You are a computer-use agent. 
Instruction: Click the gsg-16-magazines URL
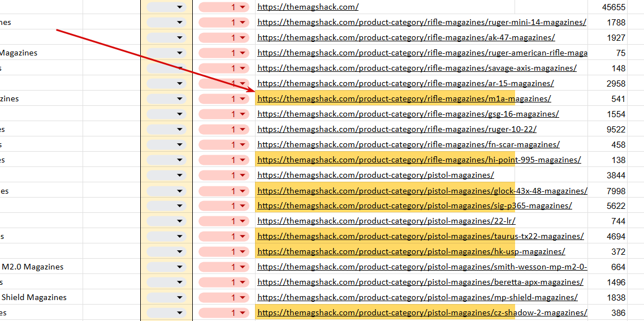pos(408,114)
